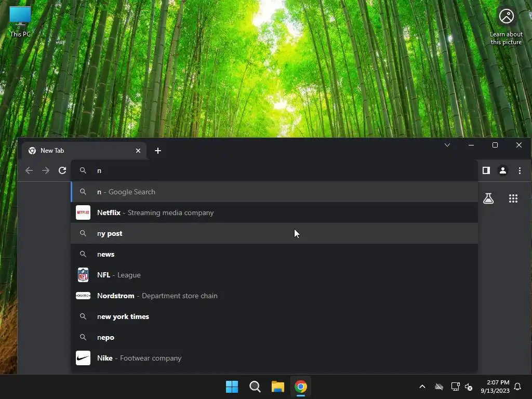This screenshot has width=532, height=399.
Task: Show hidden system tray icons
Action: pyautogui.click(x=422, y=387)
